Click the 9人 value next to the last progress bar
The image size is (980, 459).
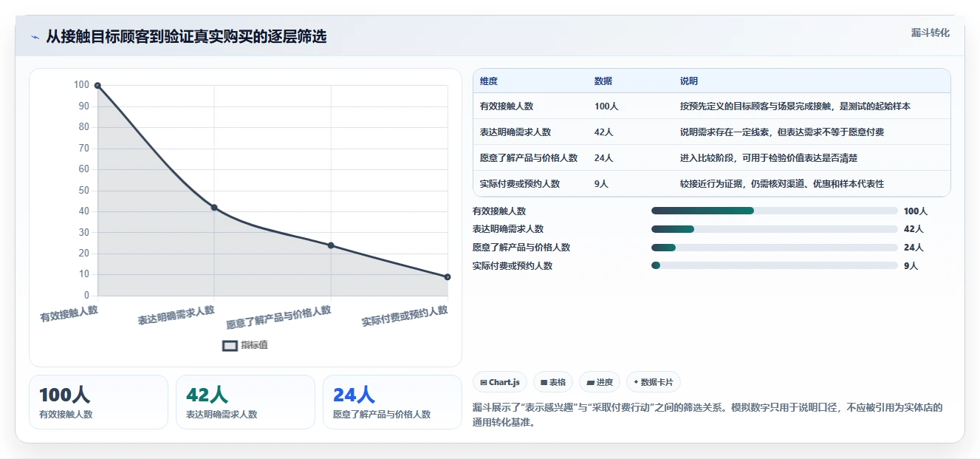911,265
